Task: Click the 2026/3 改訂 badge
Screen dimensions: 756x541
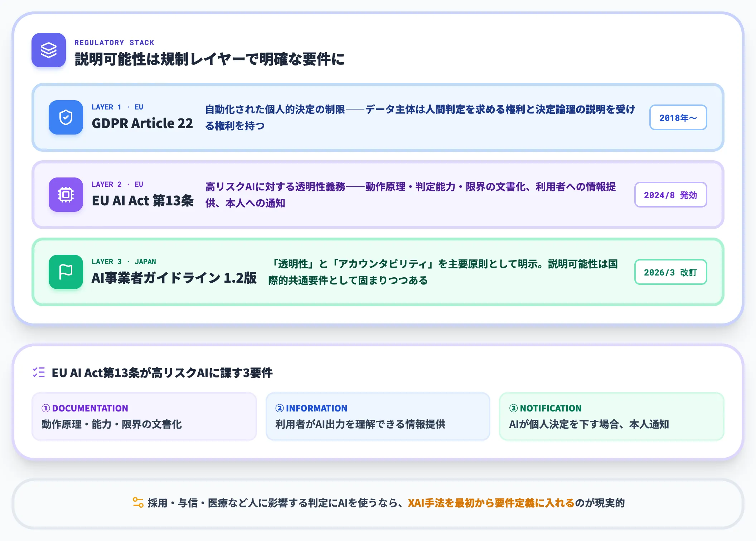Action: pyautogui.click(x=670, y=272)
